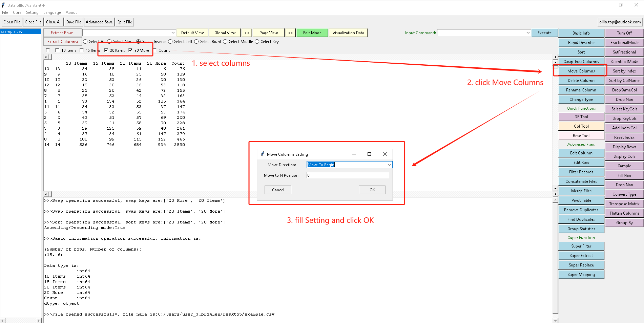The width and height of the screenshot is (644, 323).
Task: Click the Open File button
Action: 12,22
